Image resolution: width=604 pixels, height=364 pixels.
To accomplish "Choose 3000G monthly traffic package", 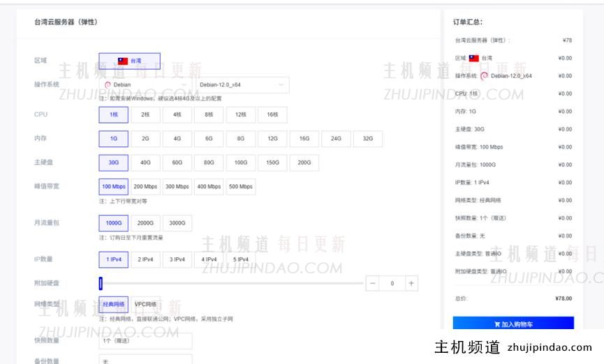I will (177, 222).
